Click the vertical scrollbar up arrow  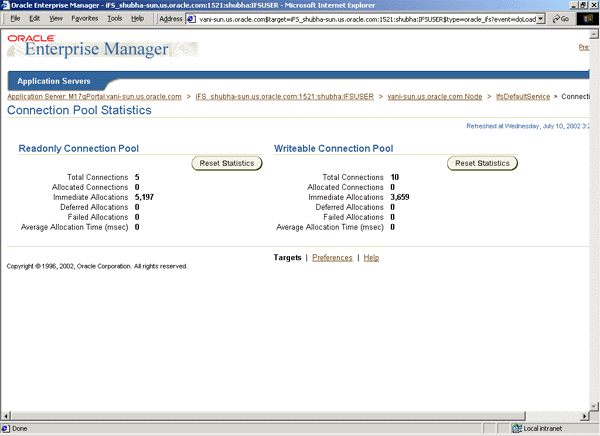click(594, 34)
